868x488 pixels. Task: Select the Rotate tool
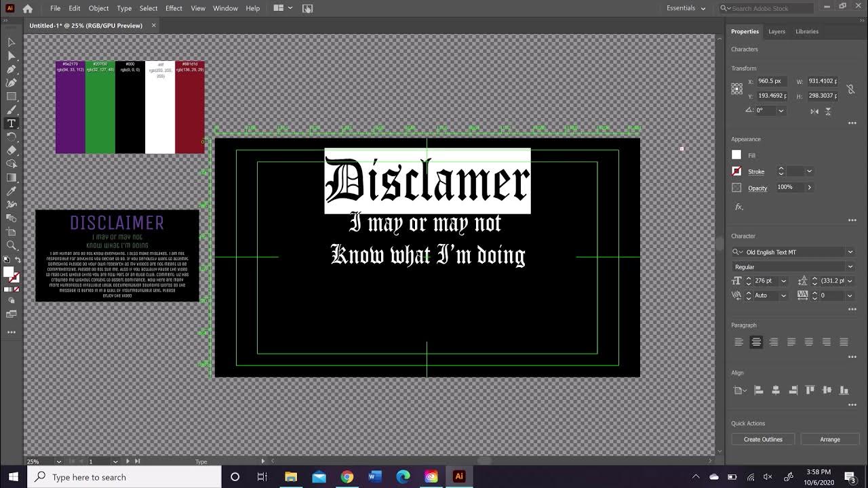(12, 137)
